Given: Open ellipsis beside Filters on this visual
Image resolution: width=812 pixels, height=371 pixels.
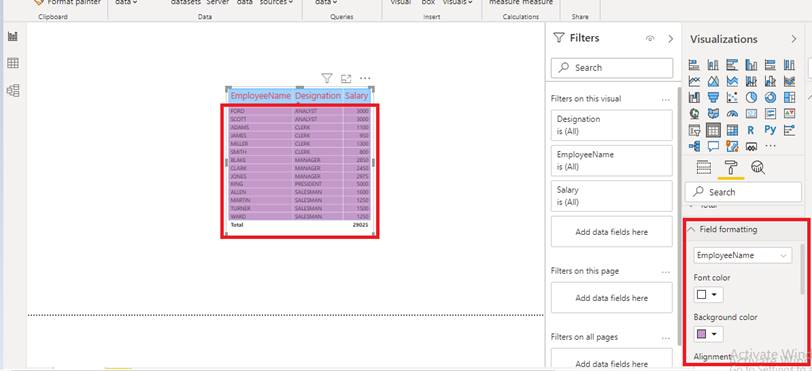Looking at the screenshot, I should pyautogui.click(x=666, y=99).
